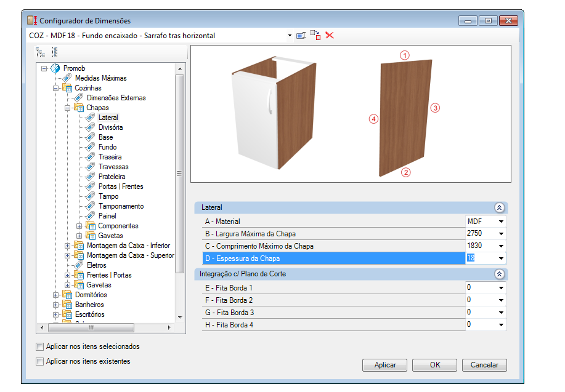Click the Componentes folder icon
The image size is (565, 392).
tap(91, 226)
